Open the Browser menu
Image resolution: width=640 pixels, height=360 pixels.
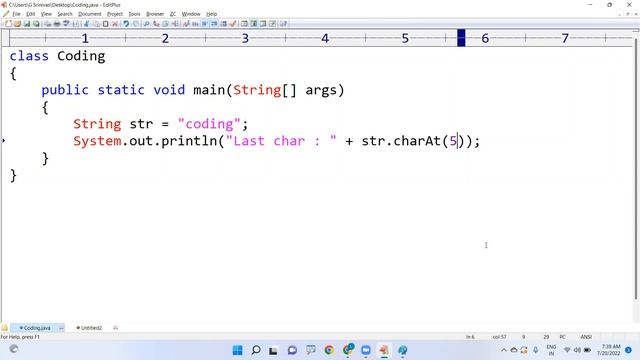pyautogui.click(x=155, y=14)
